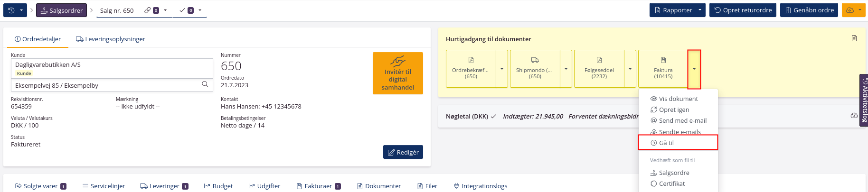Screen dimensions: 868x192
Task: Click the order number 650 text
Action: pos(231,66)
